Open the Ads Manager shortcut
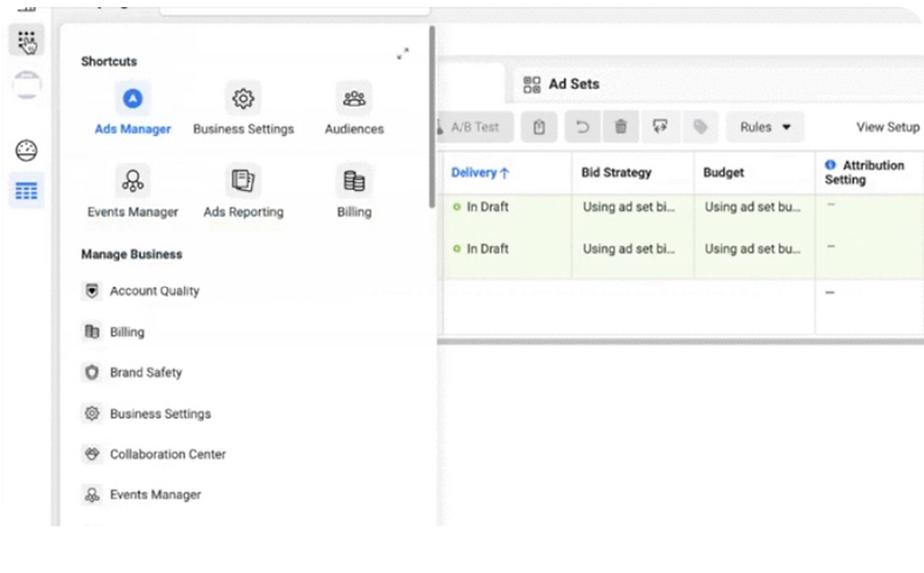 (133, 110)
